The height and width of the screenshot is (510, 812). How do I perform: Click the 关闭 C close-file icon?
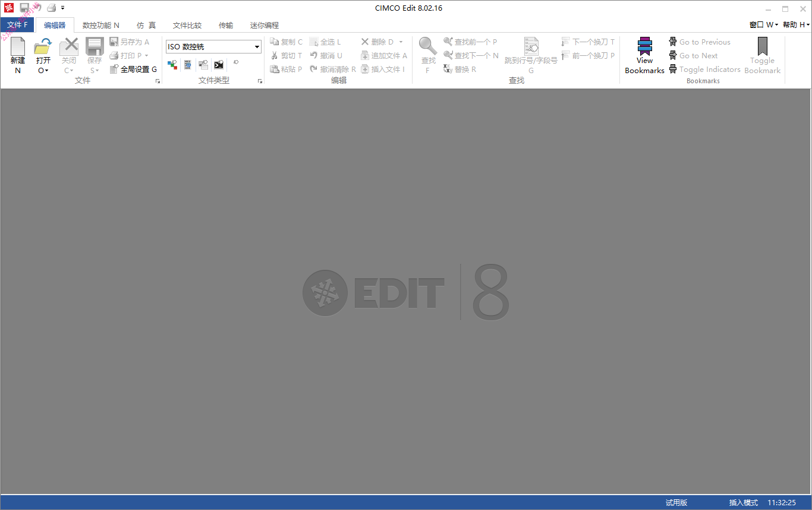[x=69, y=47]
